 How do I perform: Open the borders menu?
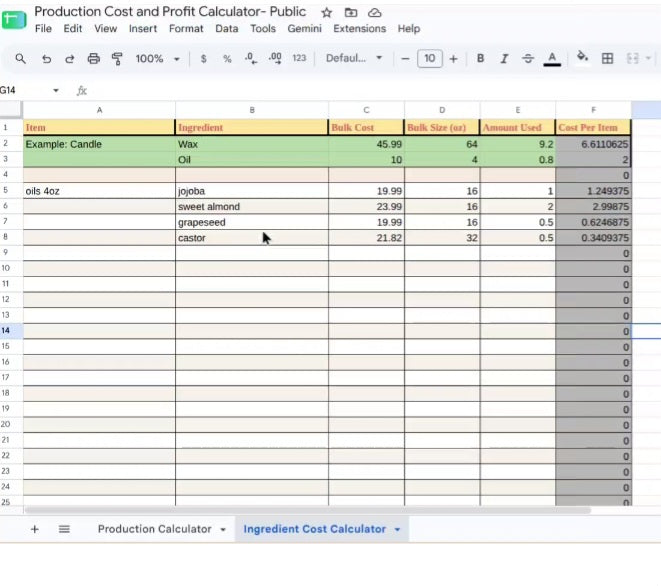click(607, 59)
